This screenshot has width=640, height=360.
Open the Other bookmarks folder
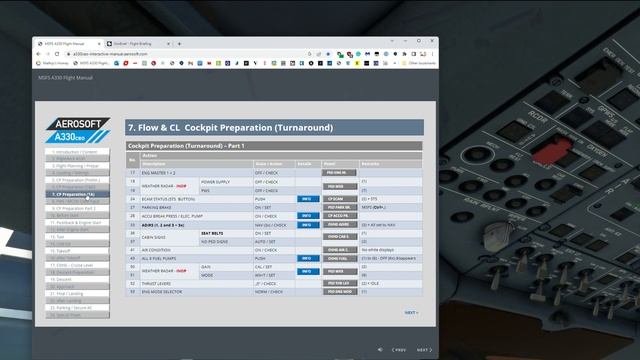419,63
